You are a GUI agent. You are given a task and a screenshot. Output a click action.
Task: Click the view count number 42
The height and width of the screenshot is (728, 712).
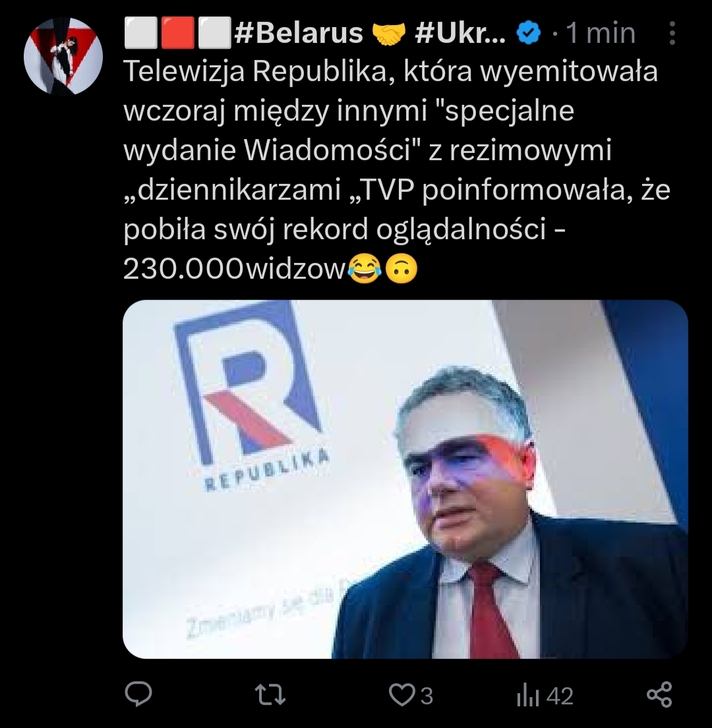tap(560, 696)
